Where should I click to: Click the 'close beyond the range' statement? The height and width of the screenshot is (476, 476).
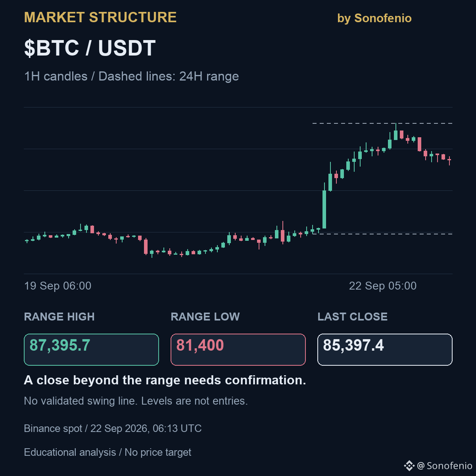coord(165,380)
